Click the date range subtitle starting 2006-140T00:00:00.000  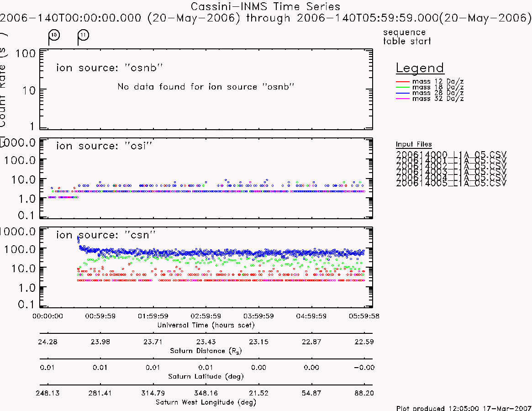pyautogui.click(x=265, y=18)
